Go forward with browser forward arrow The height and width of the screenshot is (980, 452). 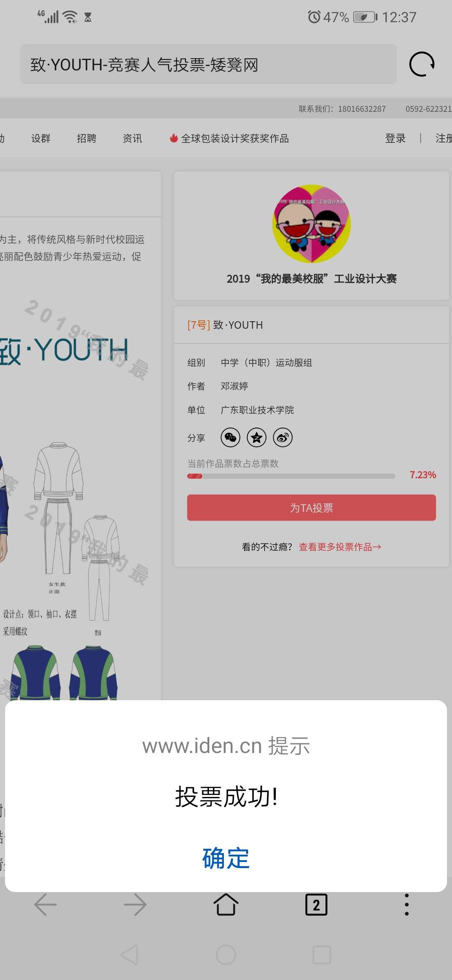pyautogui.click(x=135, y=905)
